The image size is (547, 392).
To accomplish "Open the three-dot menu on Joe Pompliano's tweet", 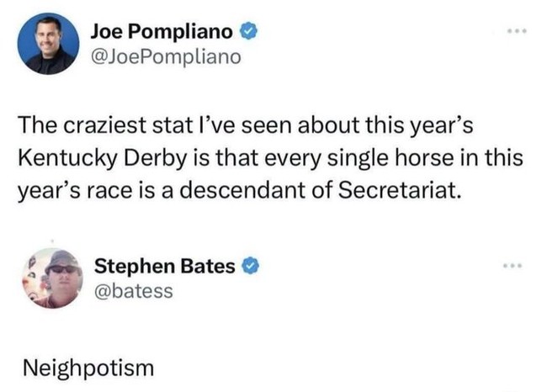I will [x=518, y=31].
